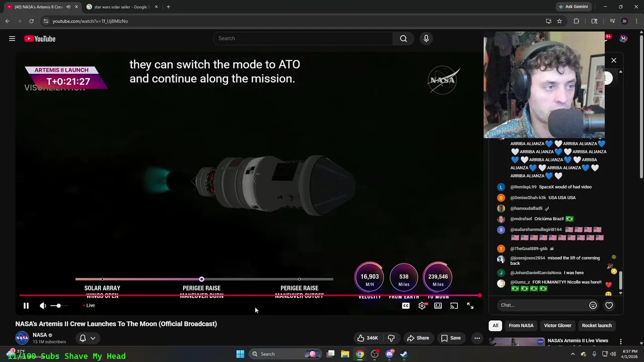Open the NASA channel name link
The width and height of the screenshot is (644, 362).
tap(40, 335)
